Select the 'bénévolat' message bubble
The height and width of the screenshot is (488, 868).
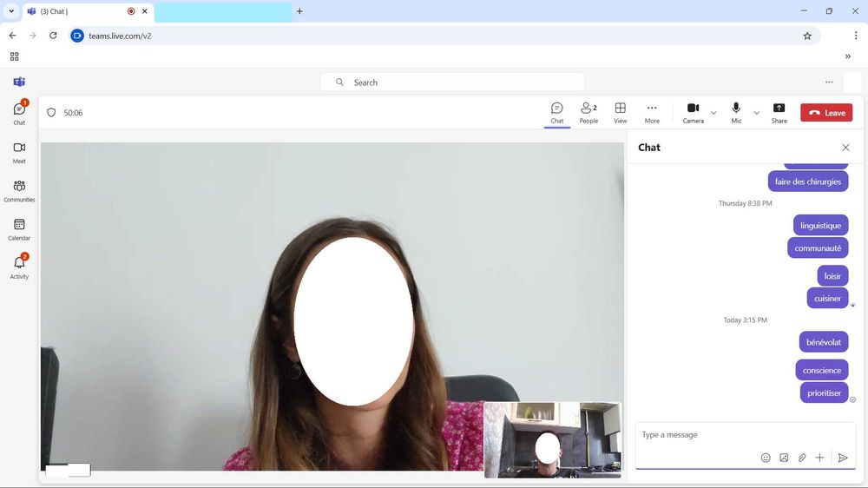click(824, 342)
